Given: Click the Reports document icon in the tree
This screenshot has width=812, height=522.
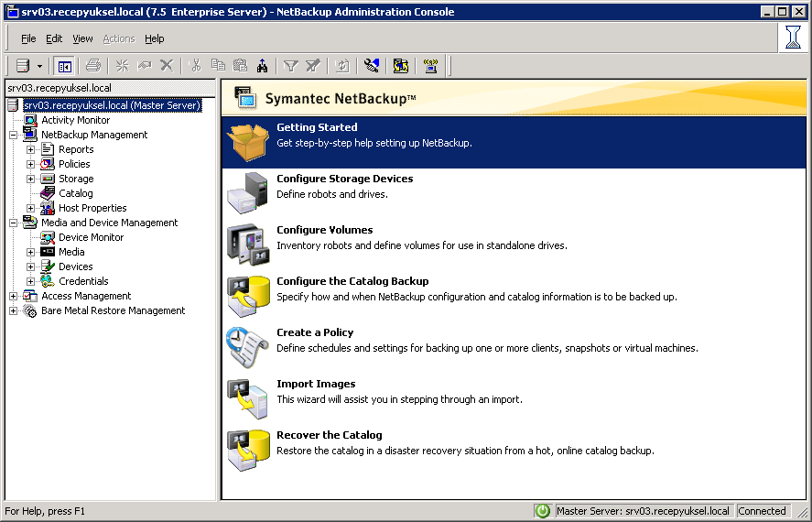Looking at the screenshot, I should [48, 149].
